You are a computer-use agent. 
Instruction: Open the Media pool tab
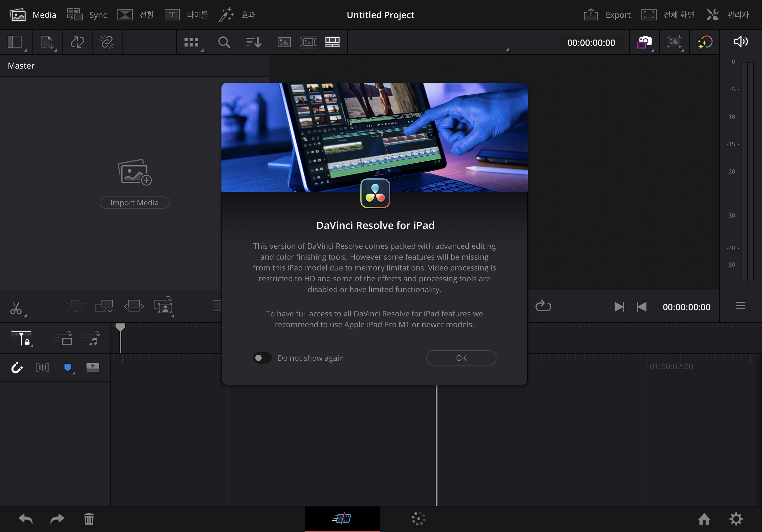(x=33, y=15)
